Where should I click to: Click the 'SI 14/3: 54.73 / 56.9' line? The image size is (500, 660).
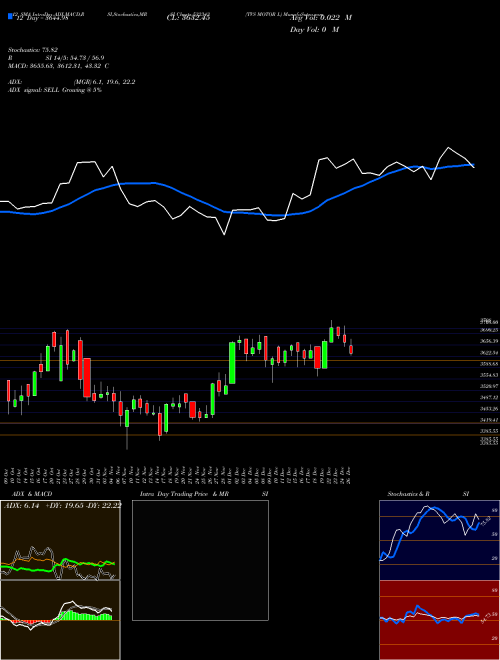pos(75,58)
